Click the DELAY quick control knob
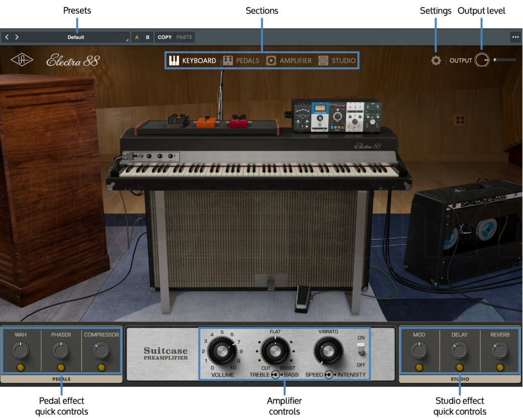 coord(460,351)
